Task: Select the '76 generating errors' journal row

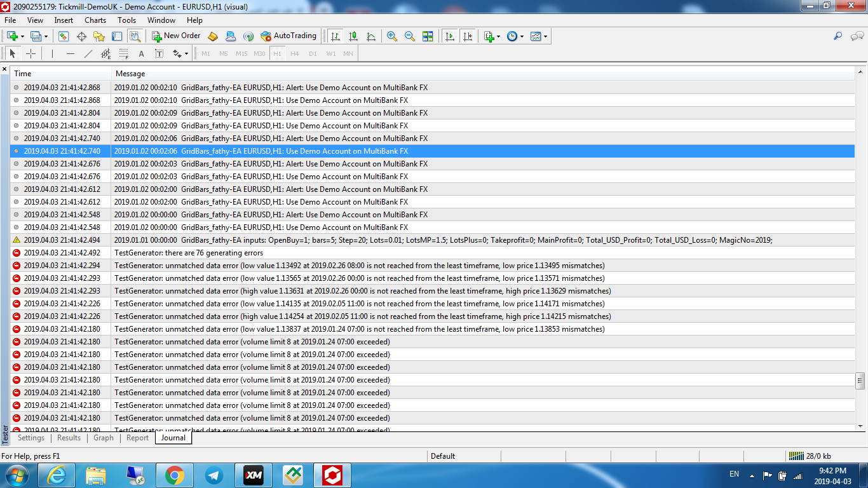Action: pos(433,253)
